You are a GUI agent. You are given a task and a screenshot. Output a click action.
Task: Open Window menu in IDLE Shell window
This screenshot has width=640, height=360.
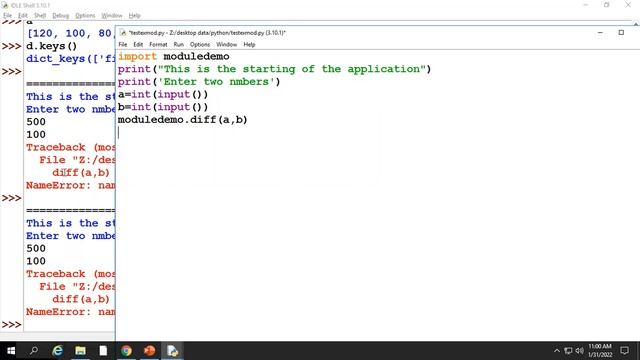pyautogui.click(x=112, y=16)
